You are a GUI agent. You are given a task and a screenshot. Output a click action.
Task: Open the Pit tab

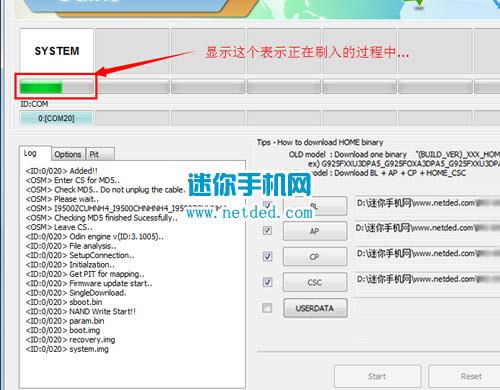click(x=100, y=154)
